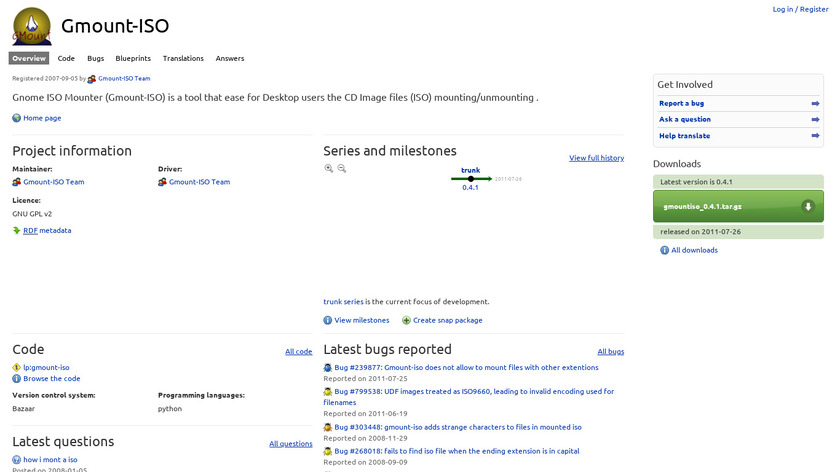Click the Report a bug link
The image size is (840, 472).
(x=681, y=103)
